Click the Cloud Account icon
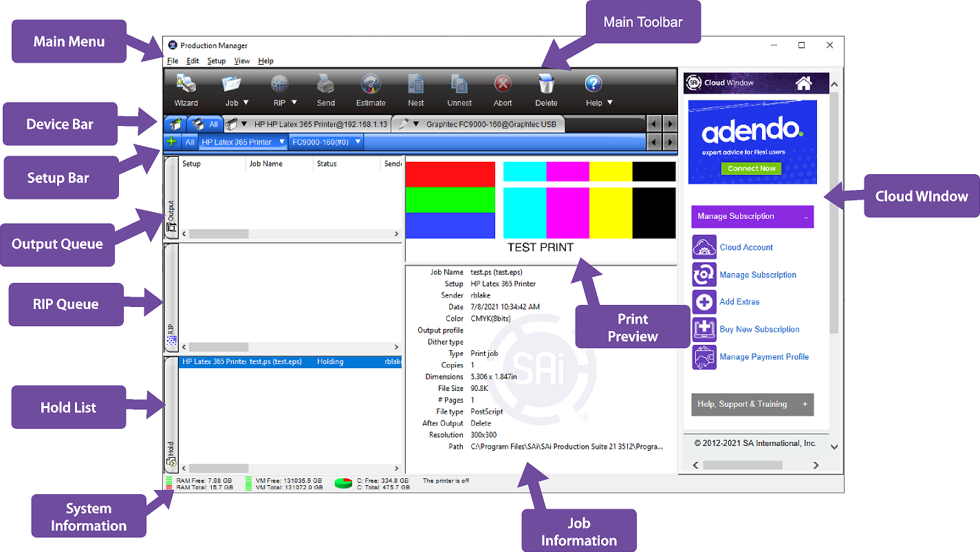 704,247
